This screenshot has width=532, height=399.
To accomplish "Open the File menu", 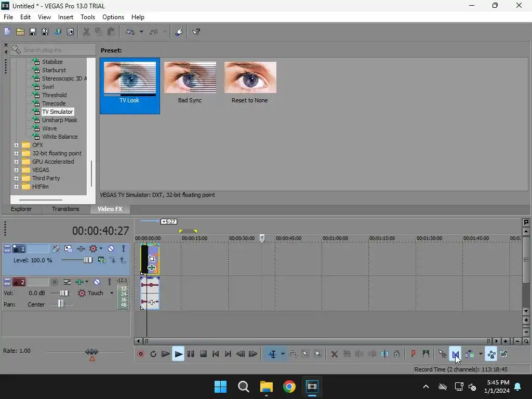I will click(x=8, y=17).
